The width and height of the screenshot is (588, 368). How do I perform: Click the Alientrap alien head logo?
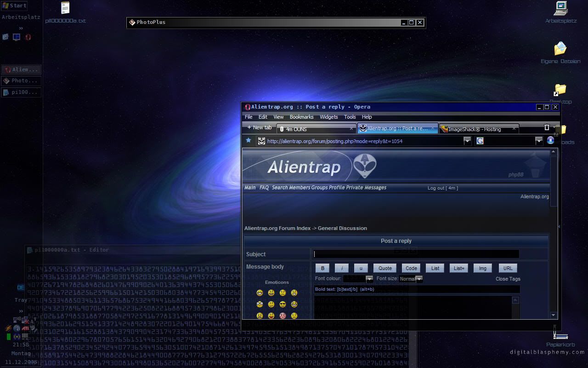pyautogui.click(x=365, y=166)
